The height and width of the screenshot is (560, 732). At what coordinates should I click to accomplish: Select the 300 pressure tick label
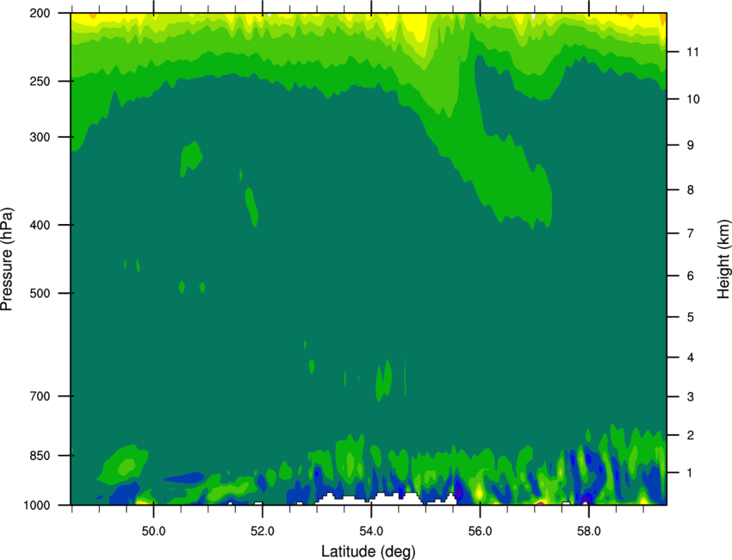click(40, 137)
